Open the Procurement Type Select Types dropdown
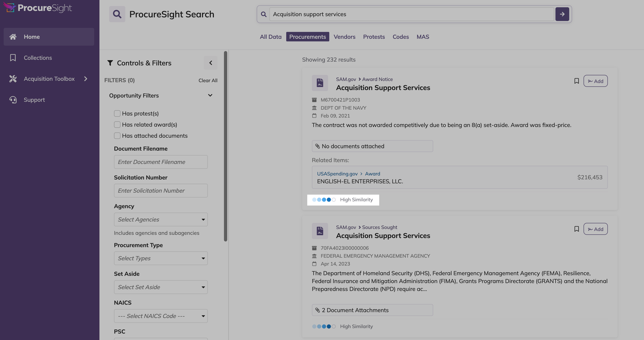This screenshot has height=340, width=644. 161,258
